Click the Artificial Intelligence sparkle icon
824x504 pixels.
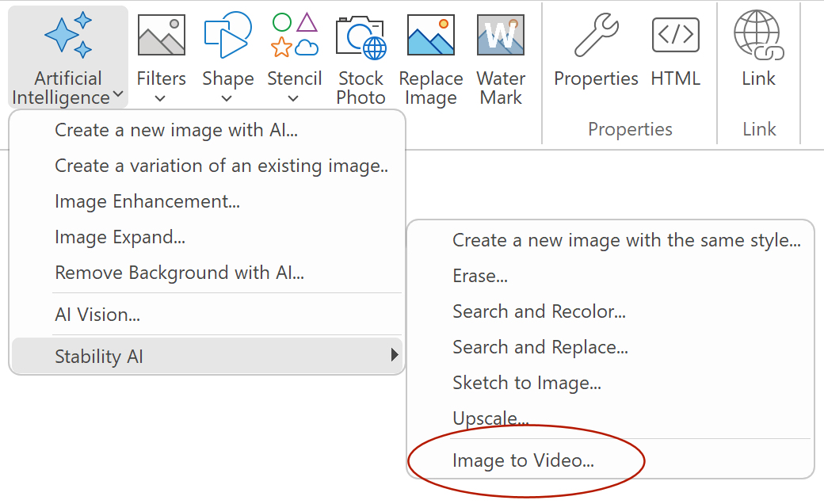67,36
